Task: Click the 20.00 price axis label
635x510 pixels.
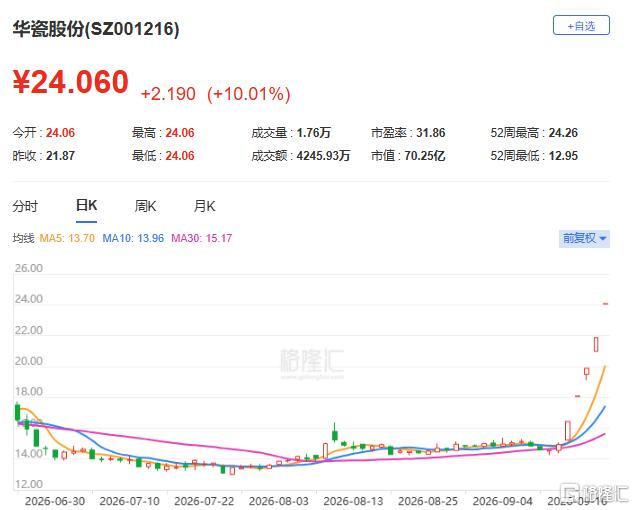Action: pos(28,361)
